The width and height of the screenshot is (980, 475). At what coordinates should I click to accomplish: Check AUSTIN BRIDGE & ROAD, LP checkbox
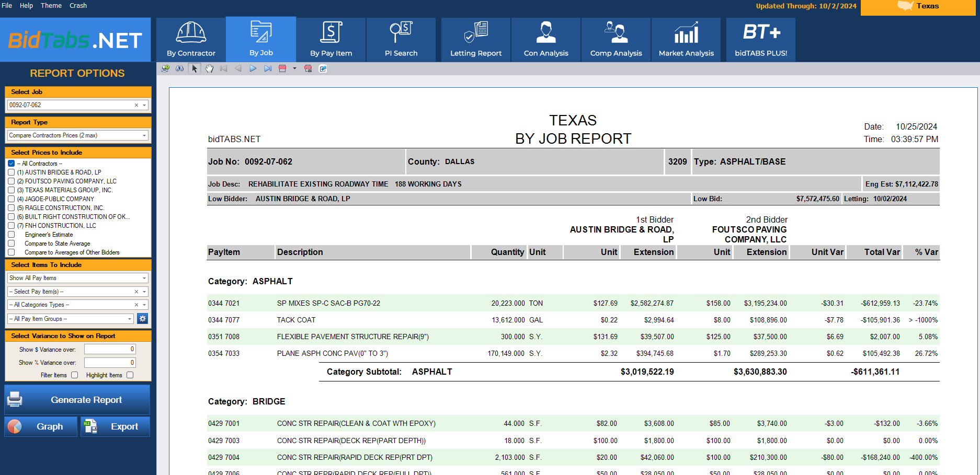coord(11,172)
